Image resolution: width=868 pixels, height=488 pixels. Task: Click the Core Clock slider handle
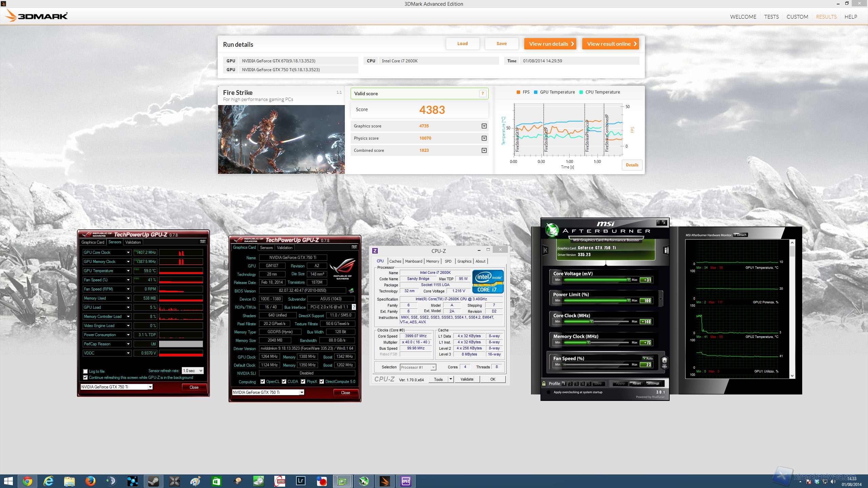[x=591, y=322]
